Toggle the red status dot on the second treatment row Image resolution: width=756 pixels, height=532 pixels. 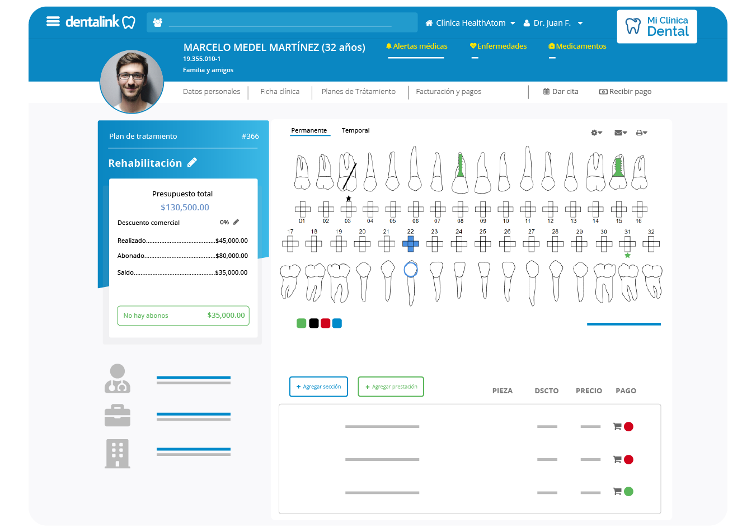point(629,459)
